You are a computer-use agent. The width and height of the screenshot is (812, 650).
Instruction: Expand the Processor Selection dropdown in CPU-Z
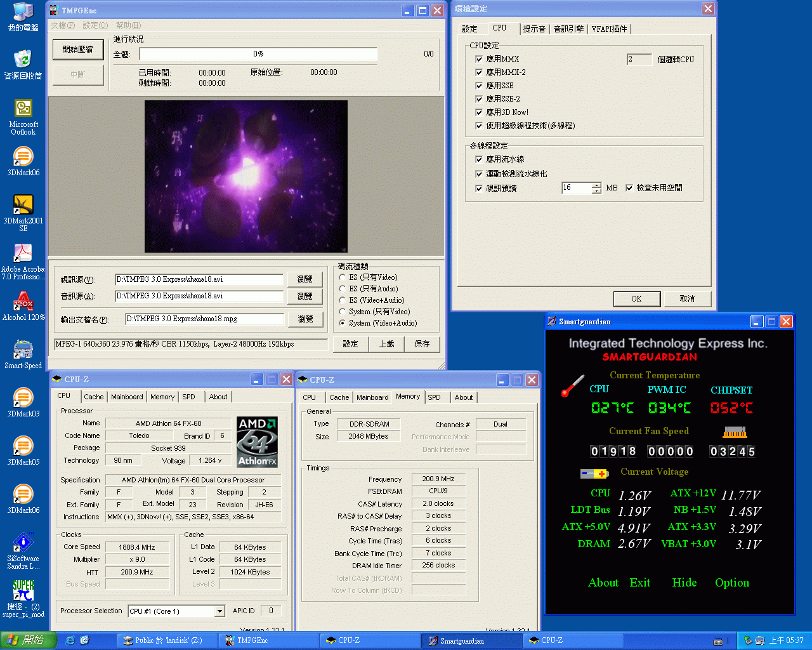pyautogui.click(x=219, y=611)
